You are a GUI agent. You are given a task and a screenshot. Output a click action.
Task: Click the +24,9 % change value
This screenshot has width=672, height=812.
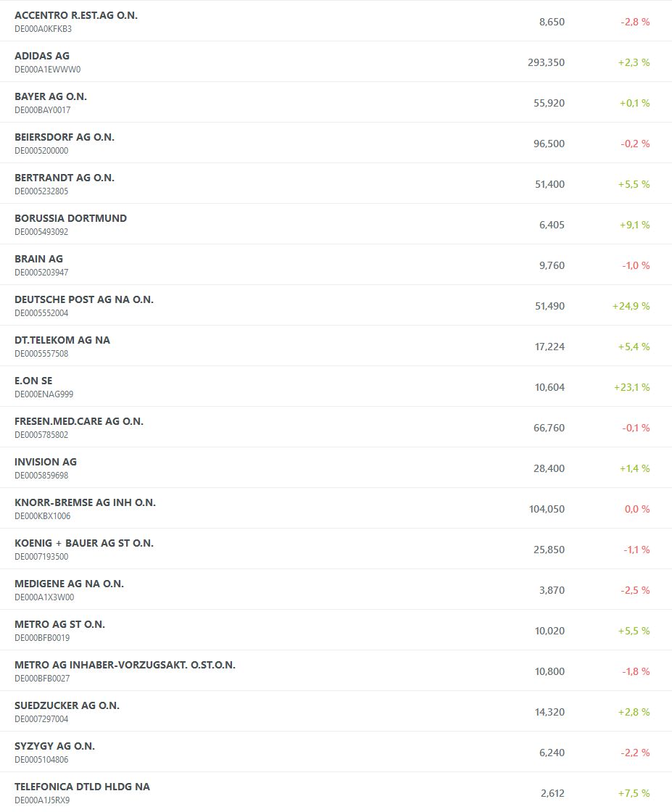coord(631,306)
